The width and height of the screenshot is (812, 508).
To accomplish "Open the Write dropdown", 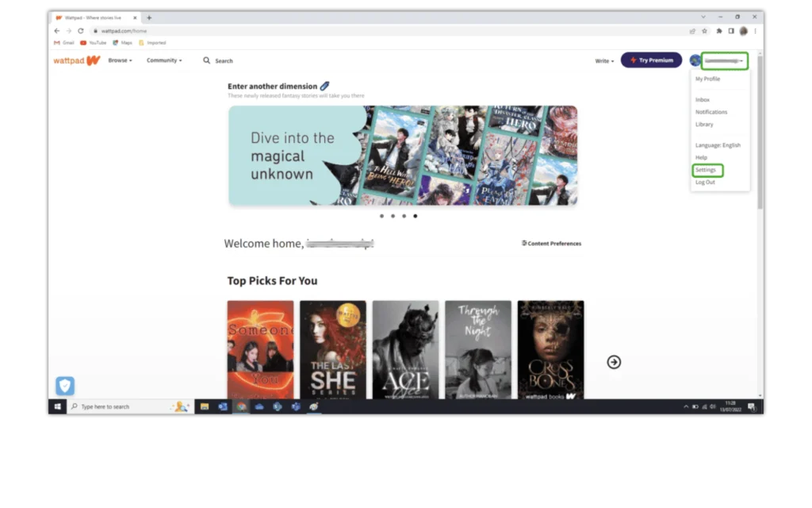I will [604, 61].
